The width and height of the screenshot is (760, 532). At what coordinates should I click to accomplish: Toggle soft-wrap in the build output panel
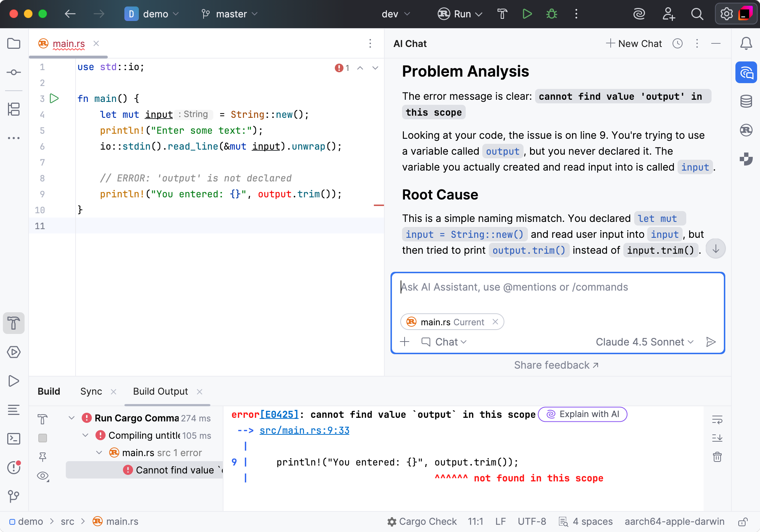click(x=717, y=419)
